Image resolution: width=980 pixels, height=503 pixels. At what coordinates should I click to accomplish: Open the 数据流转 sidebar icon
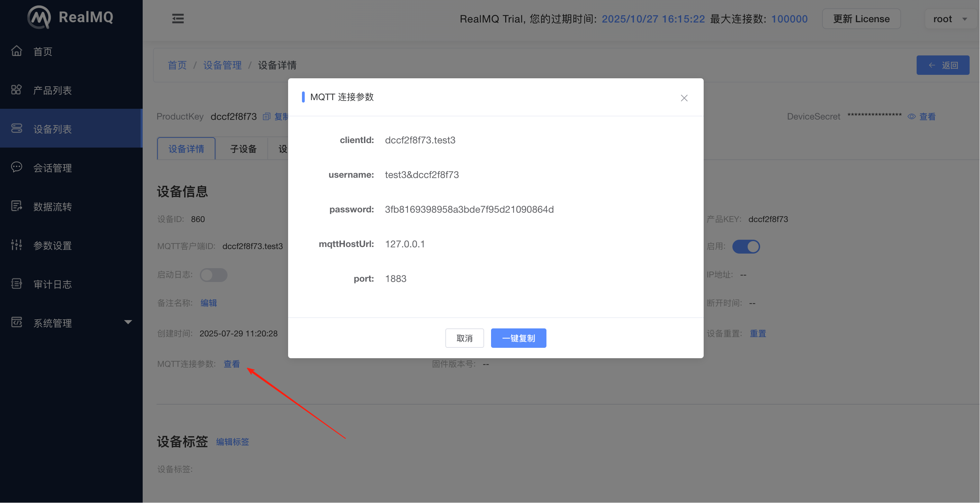pyautogui.click(x=16, y=206)
